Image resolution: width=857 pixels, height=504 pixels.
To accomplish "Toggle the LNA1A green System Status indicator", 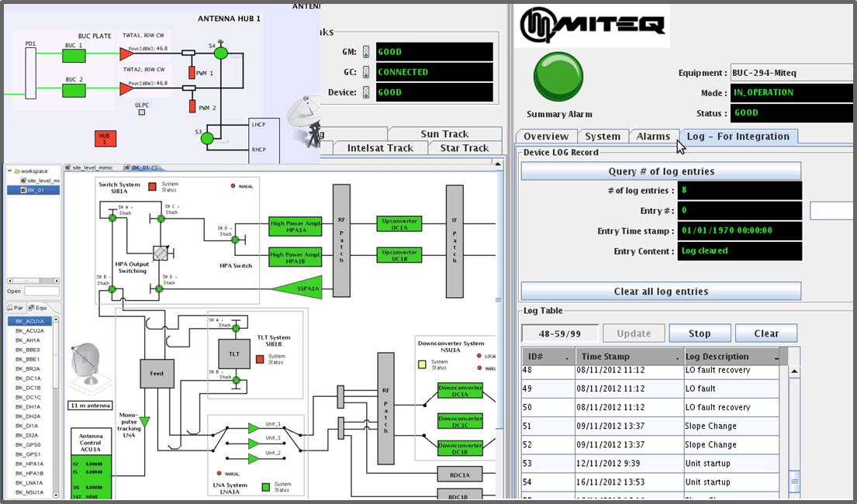I will (266, 486).
